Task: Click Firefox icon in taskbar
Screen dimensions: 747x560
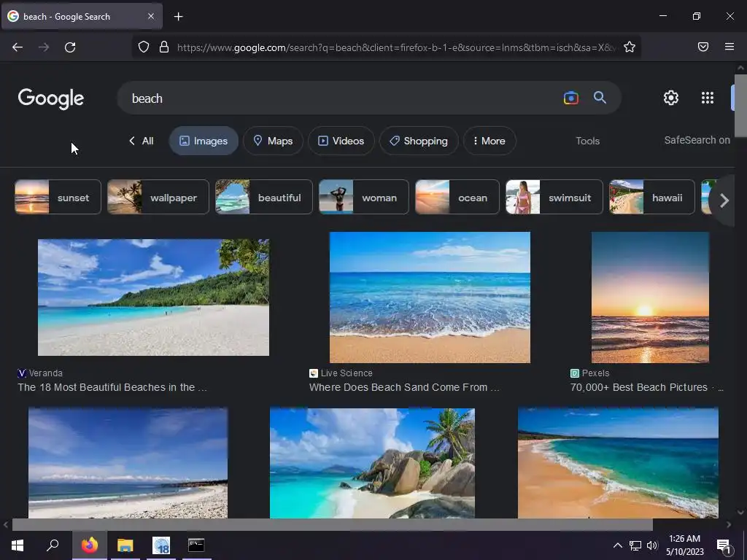Action: tap(90, 545)
